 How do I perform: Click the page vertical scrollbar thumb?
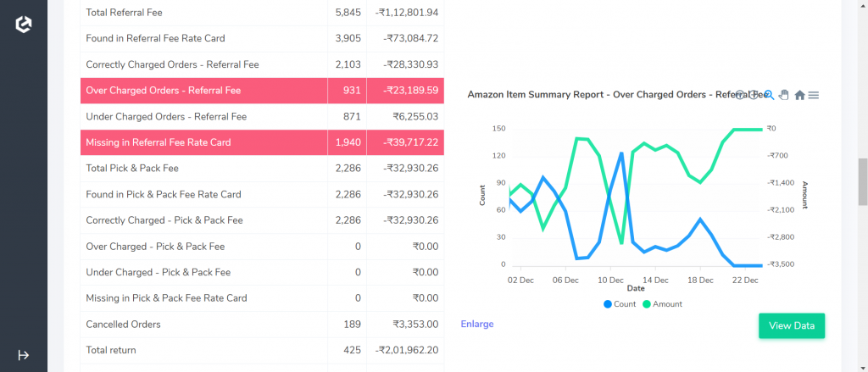(862, 181)
